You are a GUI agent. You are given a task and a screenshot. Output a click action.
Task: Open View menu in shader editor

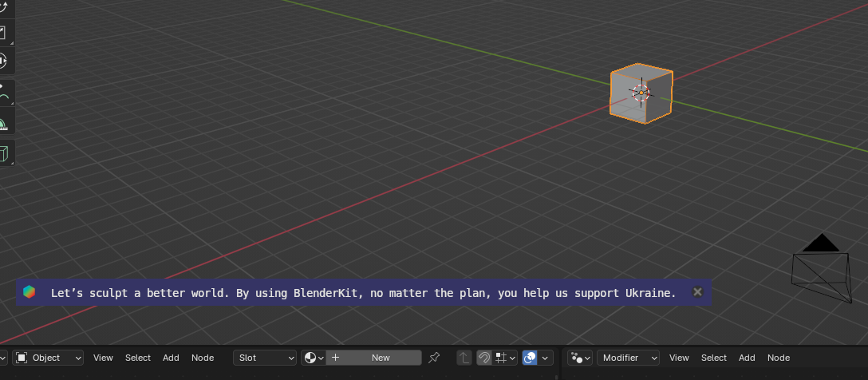coord(103,358)
